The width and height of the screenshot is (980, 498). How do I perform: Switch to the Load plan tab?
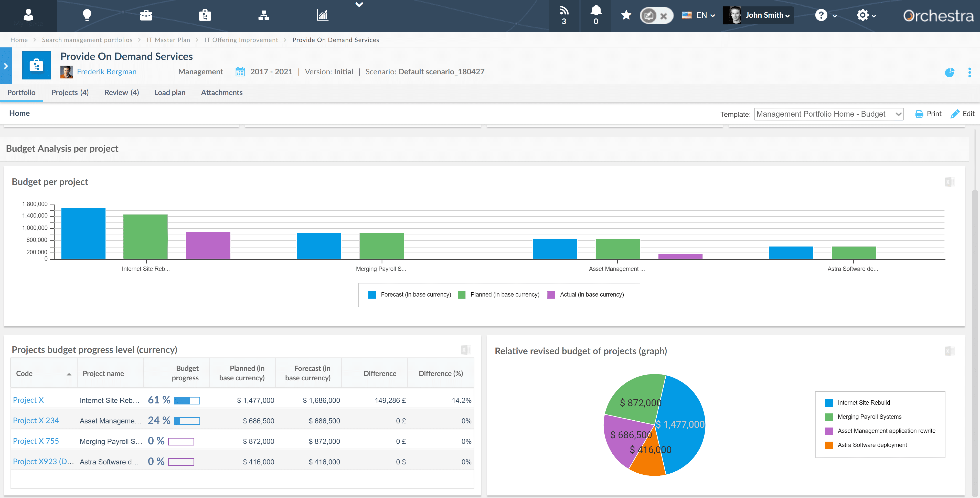click(x=170, y=93)
